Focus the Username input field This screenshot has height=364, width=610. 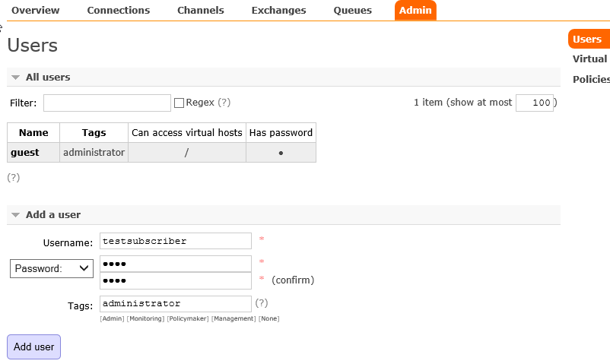tap(176, 241)
